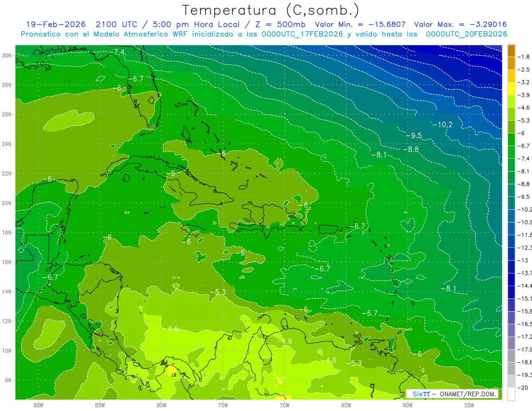Viewport: 532px width, 411px height.
Task: Click the 65W longitude axis label
Action: [x=346, y=405]
